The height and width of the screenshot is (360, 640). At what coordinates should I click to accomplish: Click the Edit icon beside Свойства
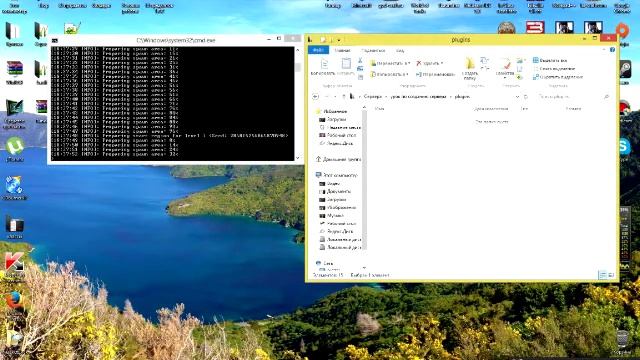[520, 69]
